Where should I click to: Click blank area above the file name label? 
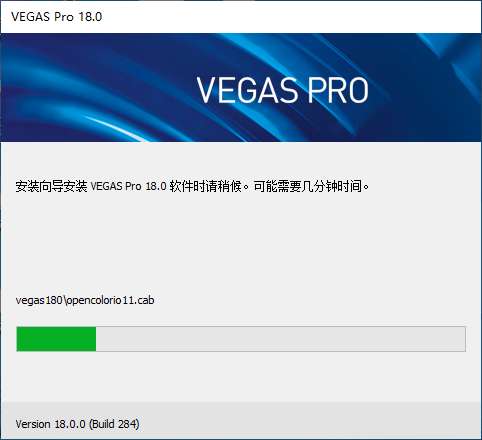pos(240,243)
